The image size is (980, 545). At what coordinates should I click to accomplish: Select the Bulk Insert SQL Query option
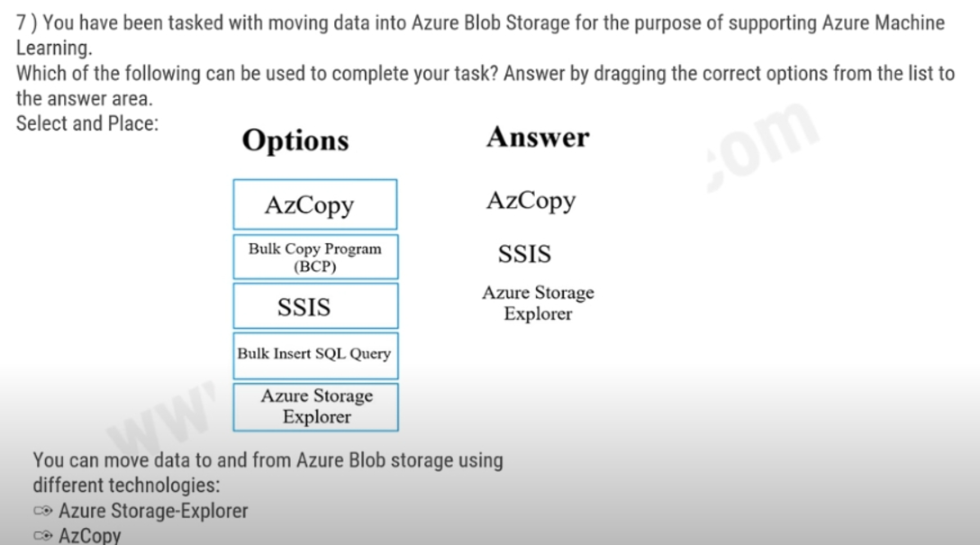(315, 356)
